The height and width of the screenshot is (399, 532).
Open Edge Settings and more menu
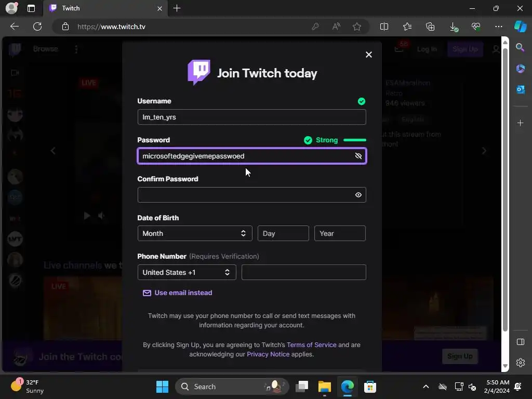pos(498,26)
